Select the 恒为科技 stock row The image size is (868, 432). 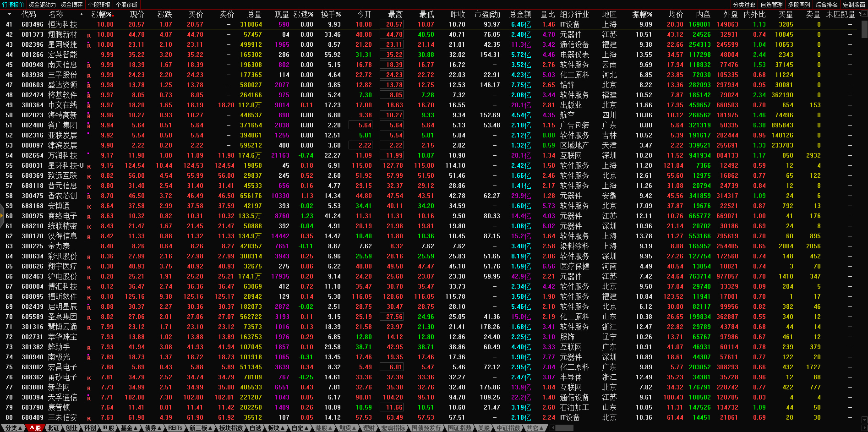click(x=63, y=24)
